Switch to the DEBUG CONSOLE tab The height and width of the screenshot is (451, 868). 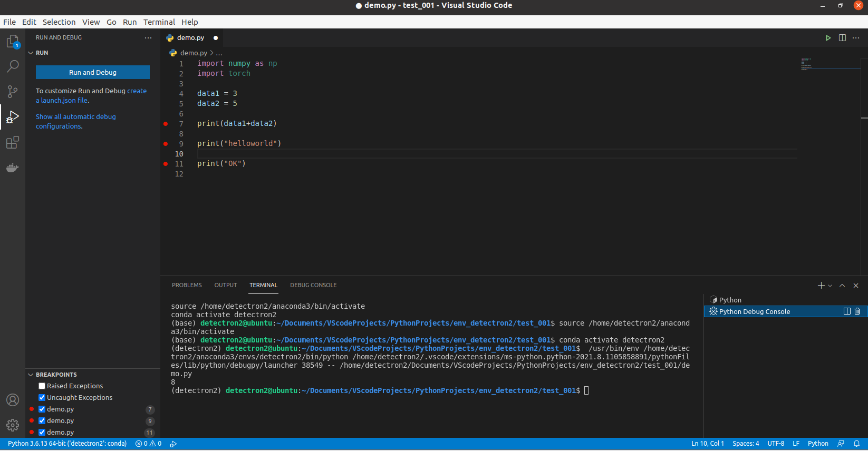tap(313, 285)
